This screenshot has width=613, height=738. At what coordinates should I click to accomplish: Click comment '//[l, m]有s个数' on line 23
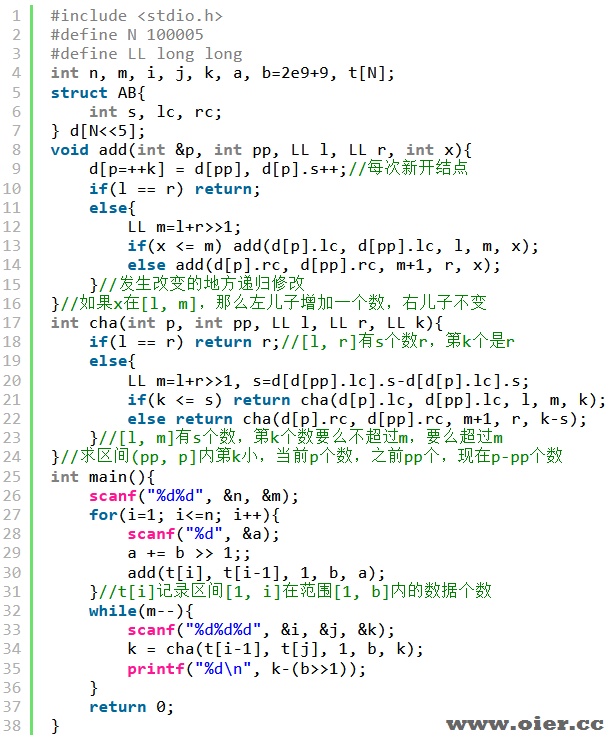(x=301, y=437)
